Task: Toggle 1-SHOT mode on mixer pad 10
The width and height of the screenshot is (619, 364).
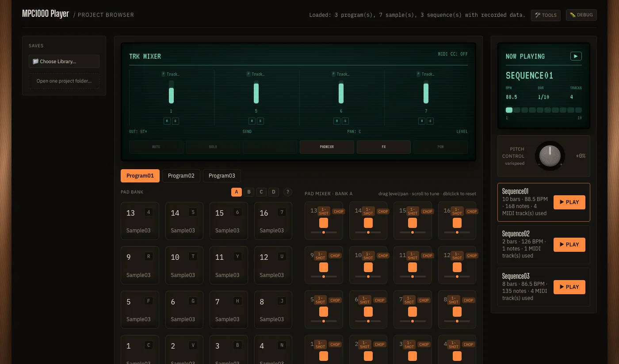Action: pos(368,255)
